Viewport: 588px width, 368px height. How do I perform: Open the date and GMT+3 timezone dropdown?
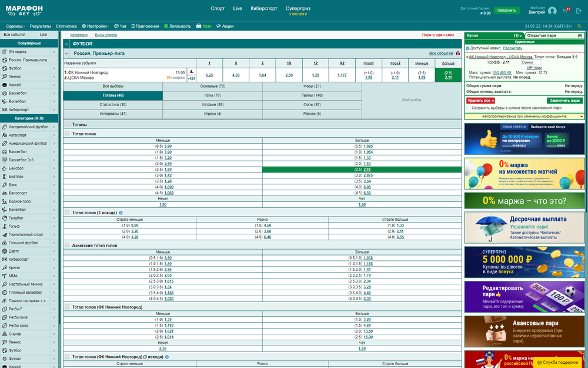point(548,26)
